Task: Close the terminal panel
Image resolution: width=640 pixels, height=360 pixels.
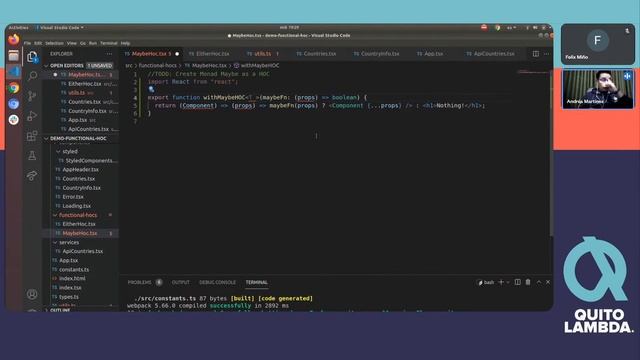Action: coord(548,282)
